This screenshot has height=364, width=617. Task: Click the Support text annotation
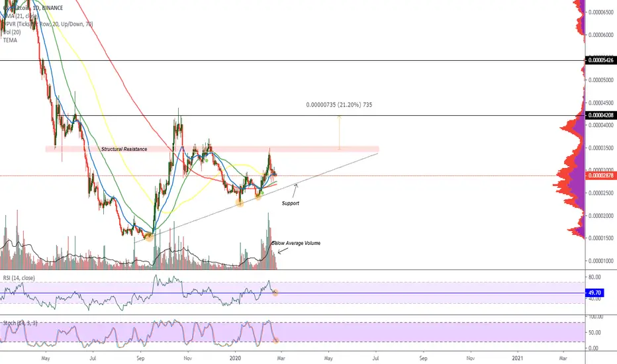(291, 203)
